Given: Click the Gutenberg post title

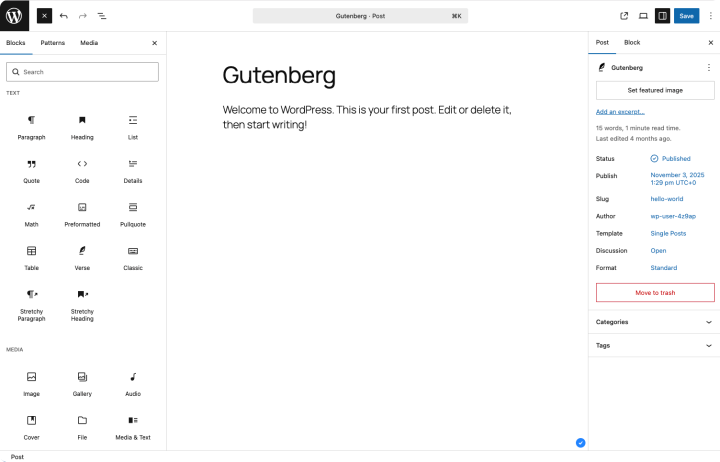Looking at the screenshot, I should click(x=279, y=75).
